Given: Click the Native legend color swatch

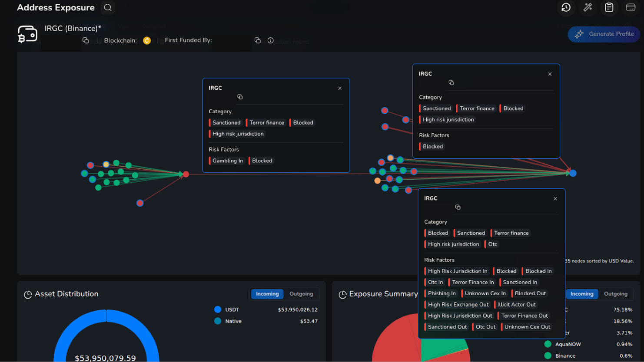Looking at the screenshot, I should tap(218, 321).
